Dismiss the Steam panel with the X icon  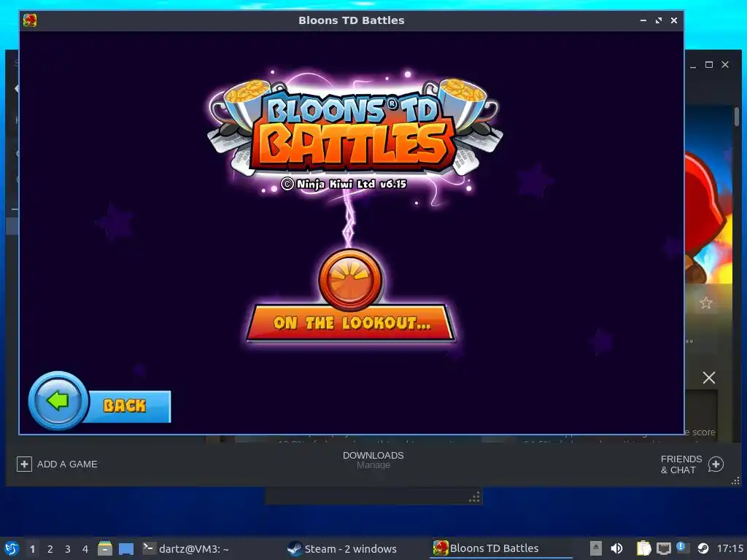[709, 378]
